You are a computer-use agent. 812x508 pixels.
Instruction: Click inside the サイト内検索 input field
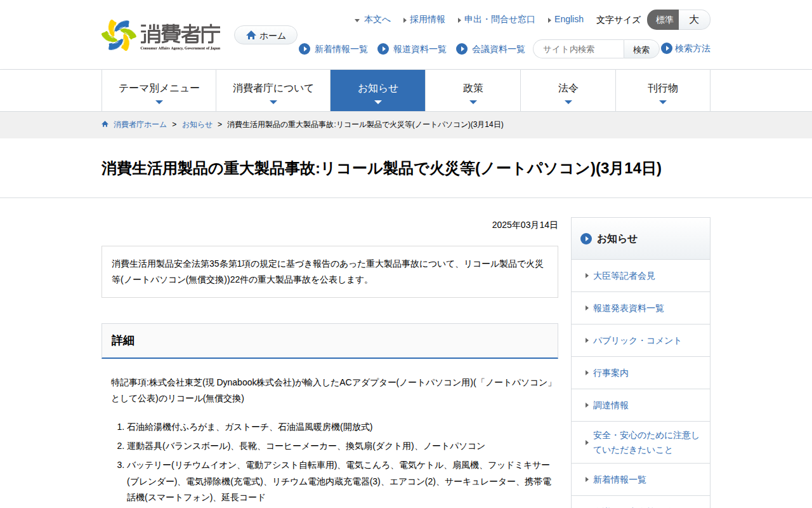pos(578,48)
